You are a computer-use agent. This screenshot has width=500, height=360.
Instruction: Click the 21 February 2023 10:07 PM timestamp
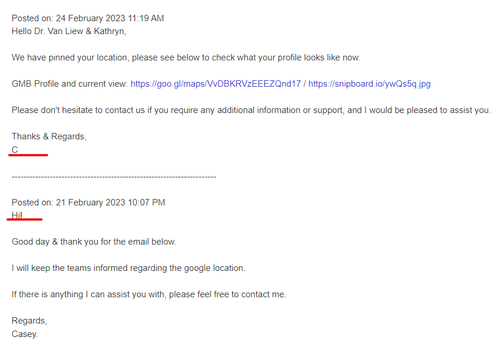[110, 203]
